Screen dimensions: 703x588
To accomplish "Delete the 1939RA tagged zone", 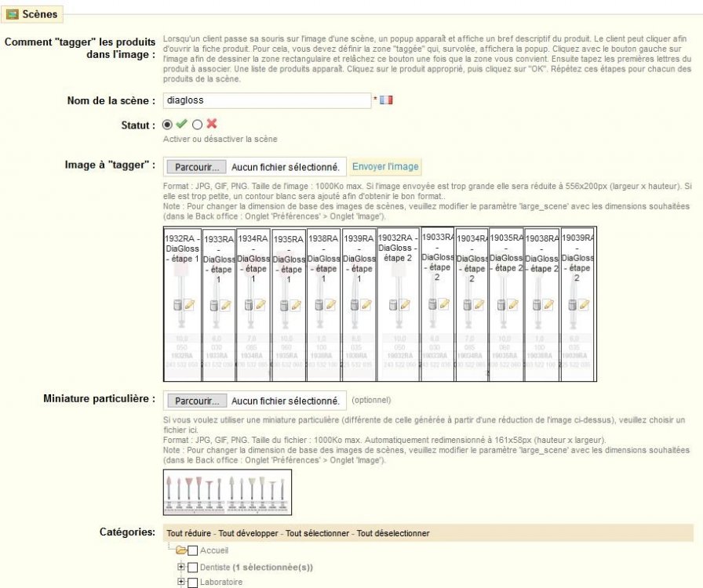I will 354,305.
